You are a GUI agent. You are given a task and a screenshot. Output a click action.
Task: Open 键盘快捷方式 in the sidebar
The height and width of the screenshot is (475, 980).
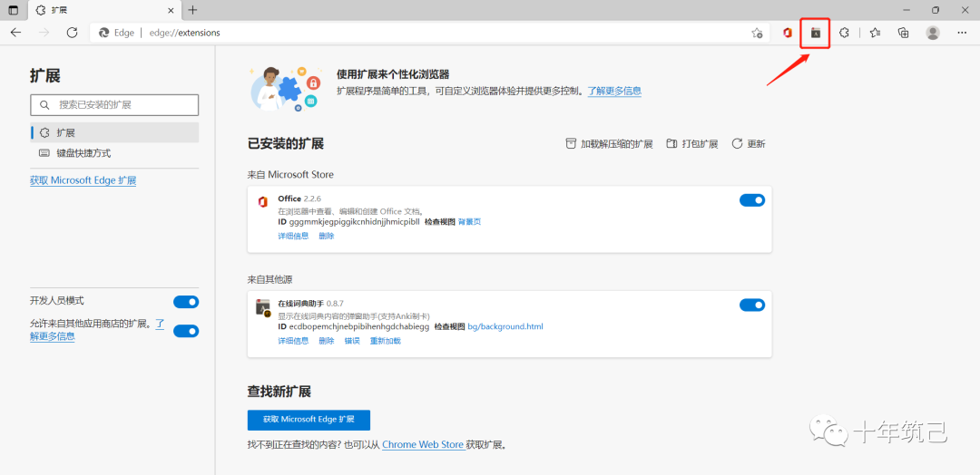click(x=114, y=153)
